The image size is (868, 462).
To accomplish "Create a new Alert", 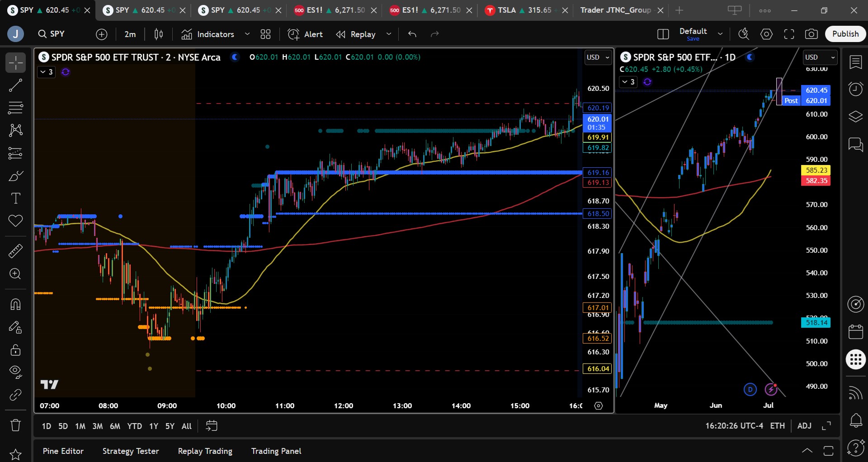I will pos(306,34).
